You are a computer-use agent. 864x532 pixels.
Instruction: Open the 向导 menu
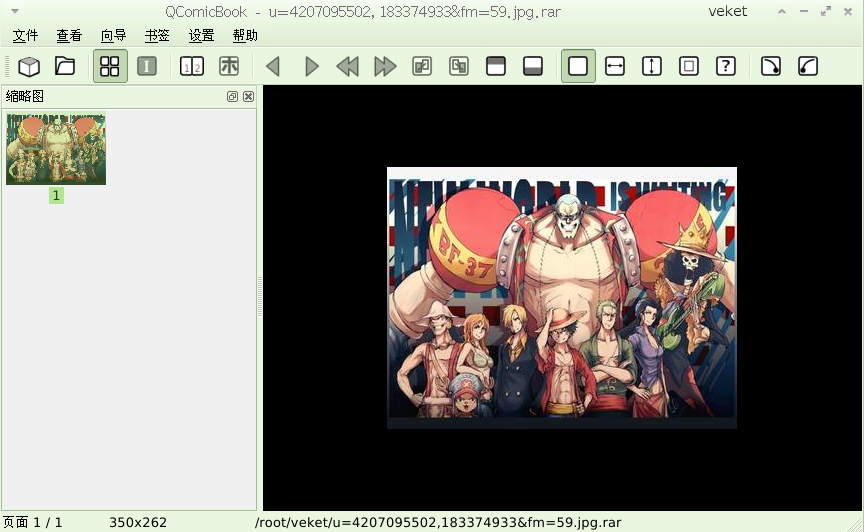point(114,36)
